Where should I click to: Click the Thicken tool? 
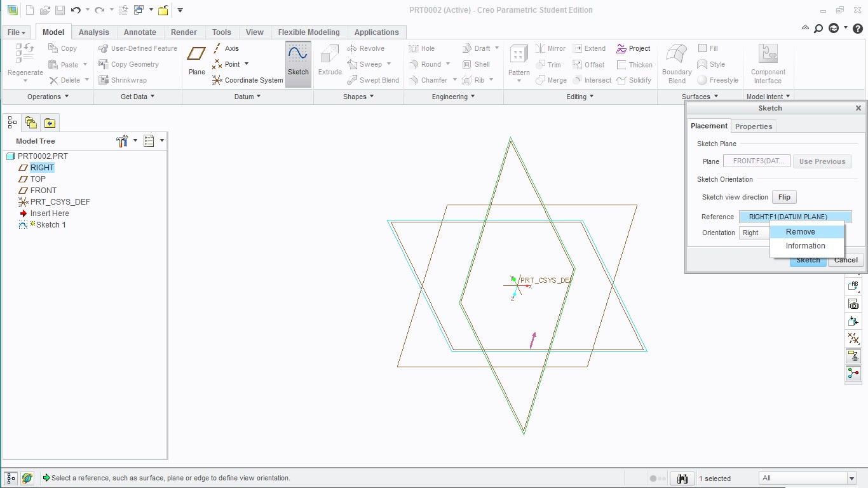pyautogui.click(x=634, y=65)
